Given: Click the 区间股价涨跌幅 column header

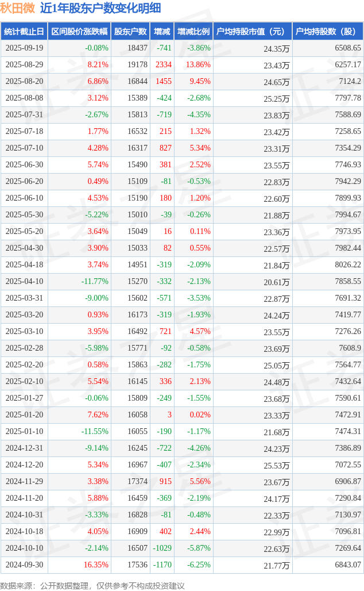Looking at the screenshot, I should (x=79, y=32).
